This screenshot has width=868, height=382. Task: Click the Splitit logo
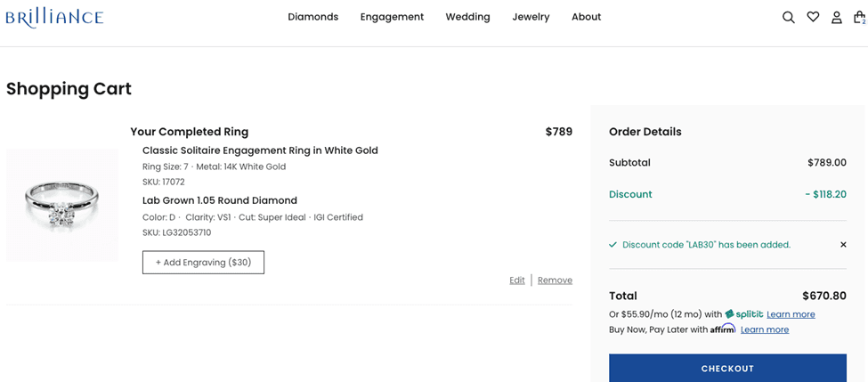coord(744,314)
